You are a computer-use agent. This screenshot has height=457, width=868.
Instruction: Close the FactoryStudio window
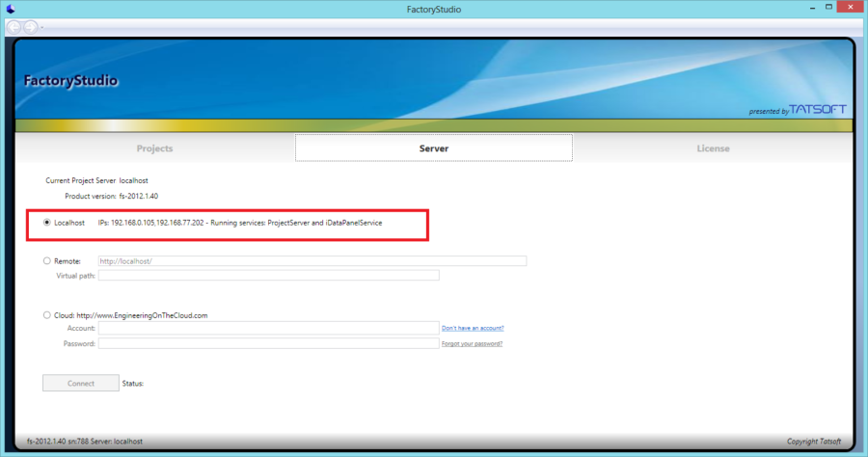pos(851,7)
